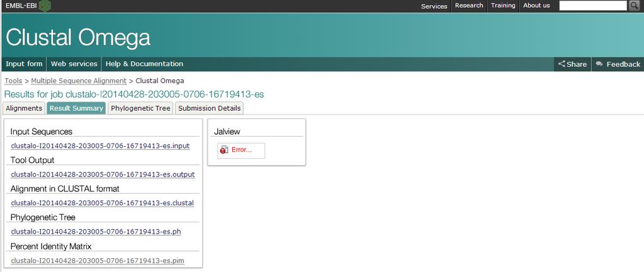The height and width of the screenshot is (272, 644).
Task: Open the About us menu
Action: tap(536, 5)
